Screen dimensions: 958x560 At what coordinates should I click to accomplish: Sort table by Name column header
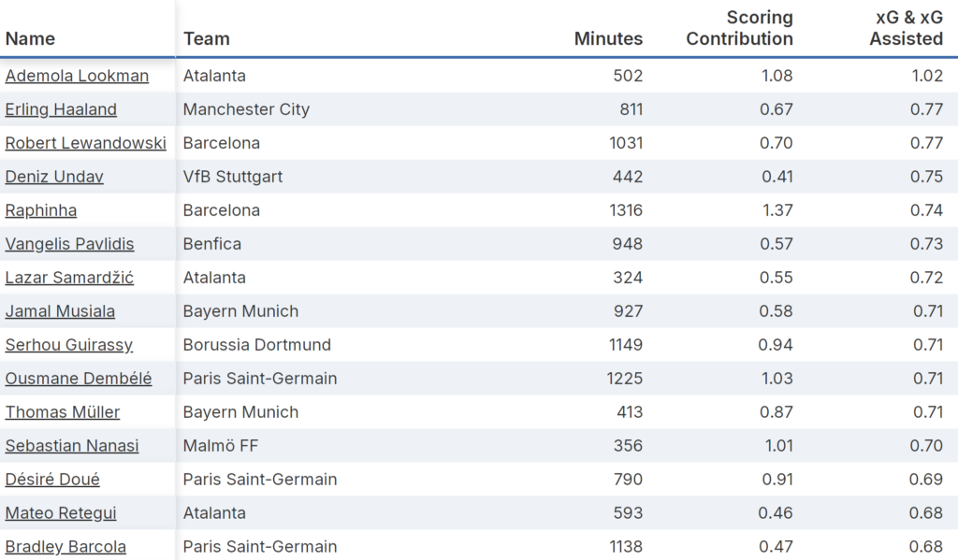tap(30, 38)
